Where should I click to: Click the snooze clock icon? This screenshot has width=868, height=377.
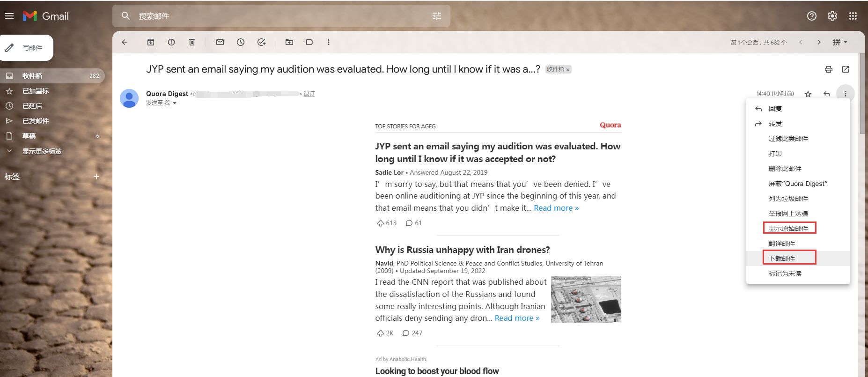[x=241, y=42]
